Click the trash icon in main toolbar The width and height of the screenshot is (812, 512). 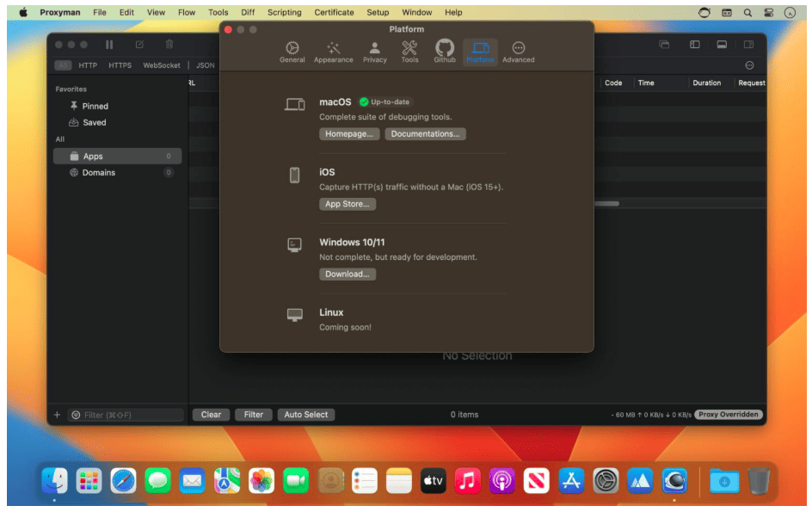tap(169, 45)
